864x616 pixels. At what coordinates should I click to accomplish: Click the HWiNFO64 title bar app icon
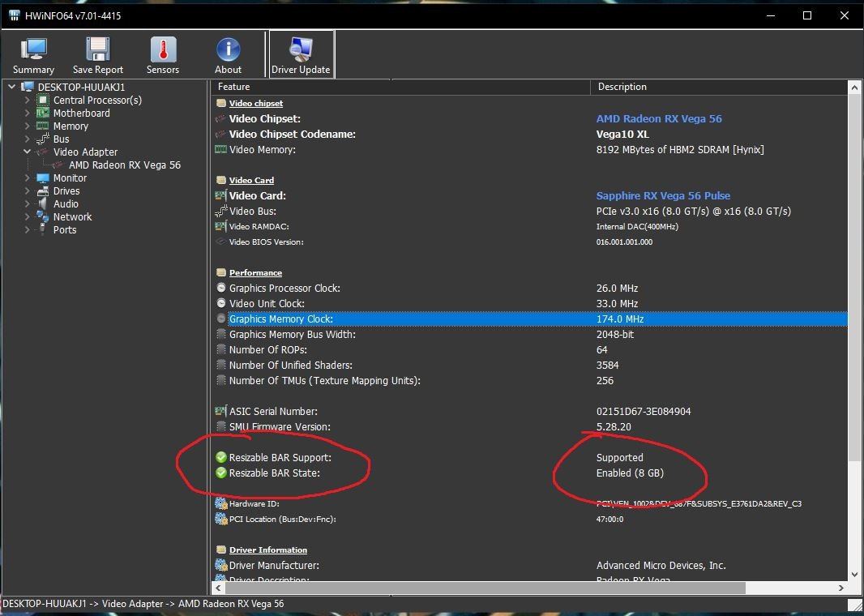coord(15,15)
